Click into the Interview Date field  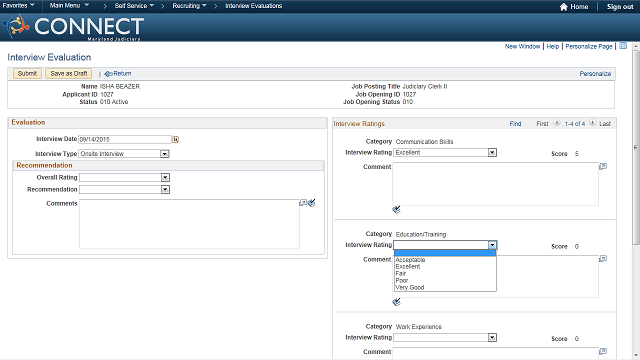125,140
